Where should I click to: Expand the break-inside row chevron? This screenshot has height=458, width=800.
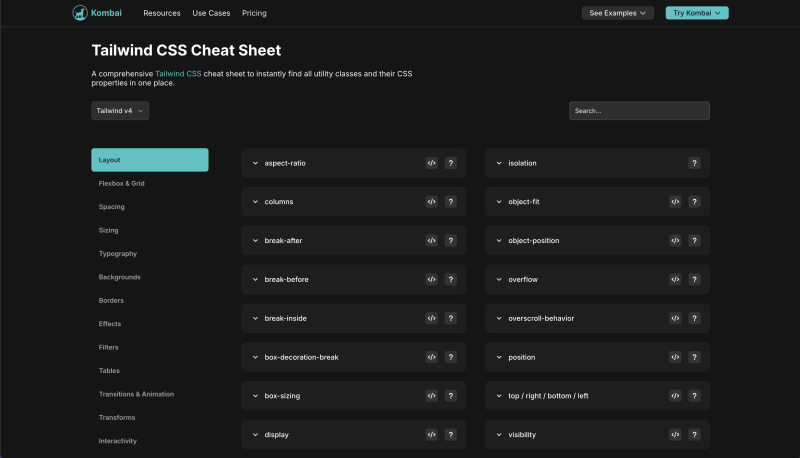pos(256,319)
